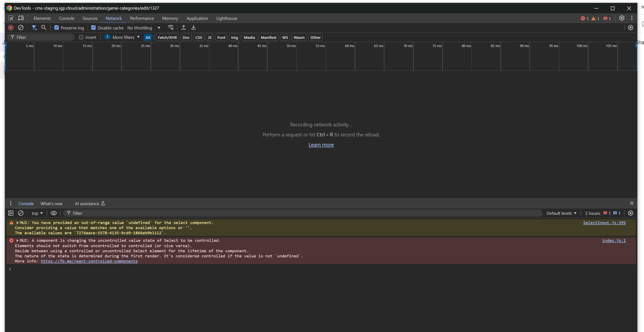Screen dimensions: 644x332
Task: Stop recording network log
Action: point(11,27)
